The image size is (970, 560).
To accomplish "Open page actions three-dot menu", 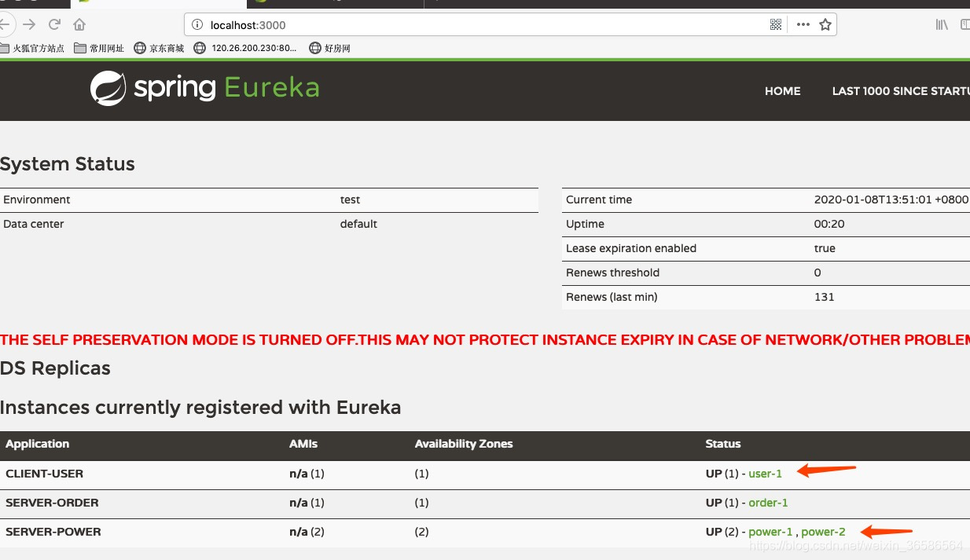I will (803, 25).
